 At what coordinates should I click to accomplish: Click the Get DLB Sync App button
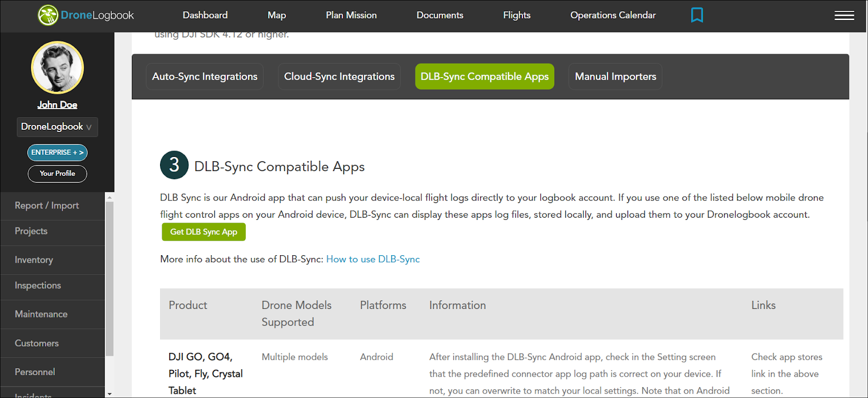203,232
